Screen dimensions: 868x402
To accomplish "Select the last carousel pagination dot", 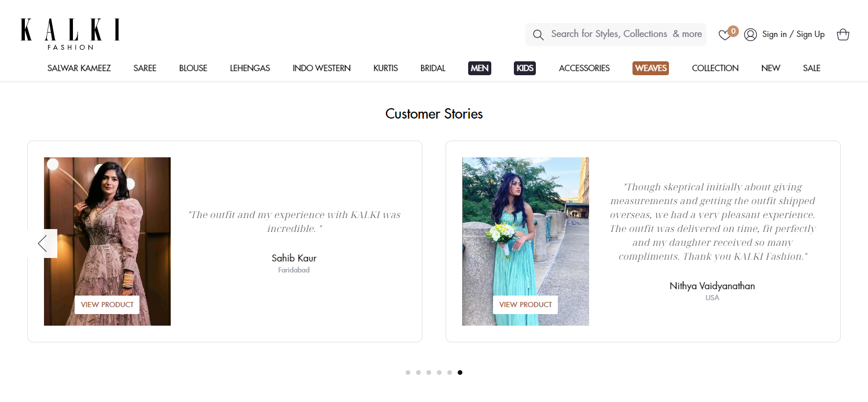I will [x=460, y=373].
